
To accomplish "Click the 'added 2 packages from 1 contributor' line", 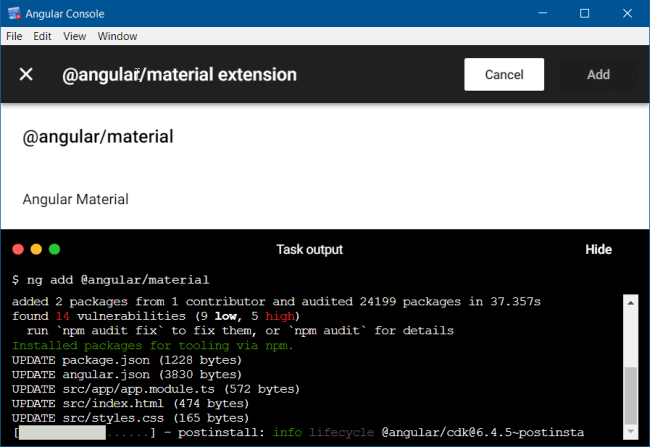I will pyautogui.click(x=276, y=301).
